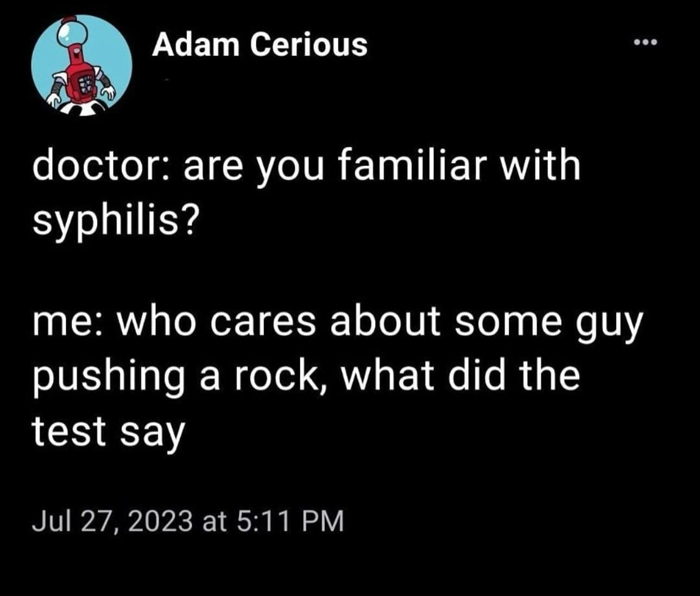This screenshot has width=700, height=596.
Task: Click the "doctor:" text at post start
Action: (103, 166)
